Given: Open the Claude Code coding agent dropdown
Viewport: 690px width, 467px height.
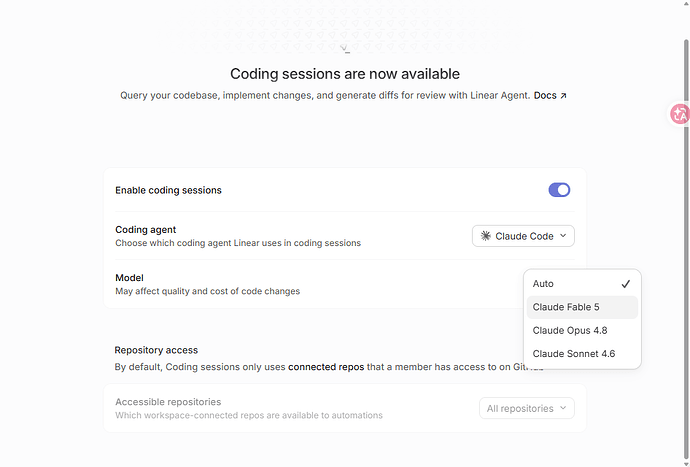Looking at the screenshot, I should click(x=523, y=236).
